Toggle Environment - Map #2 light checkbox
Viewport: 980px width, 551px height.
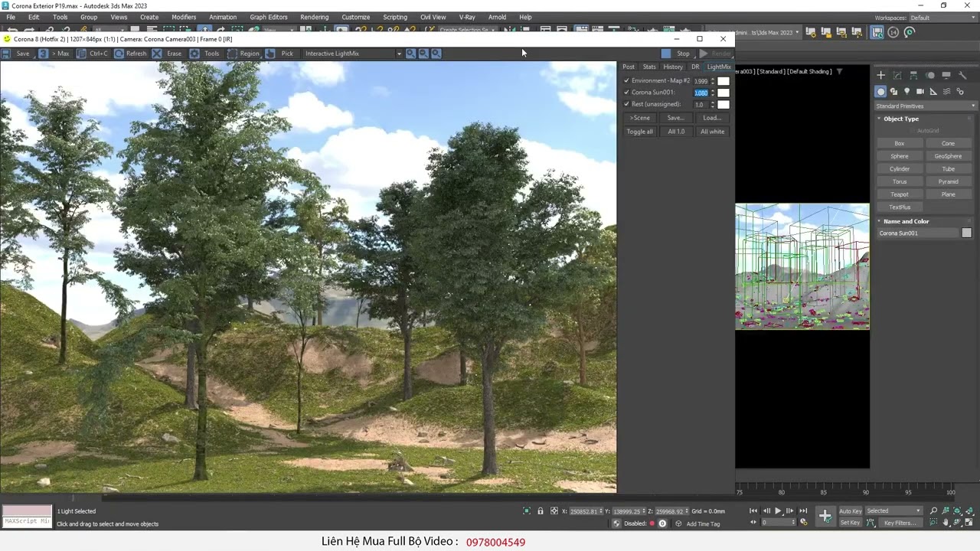(x=626, y=80)
